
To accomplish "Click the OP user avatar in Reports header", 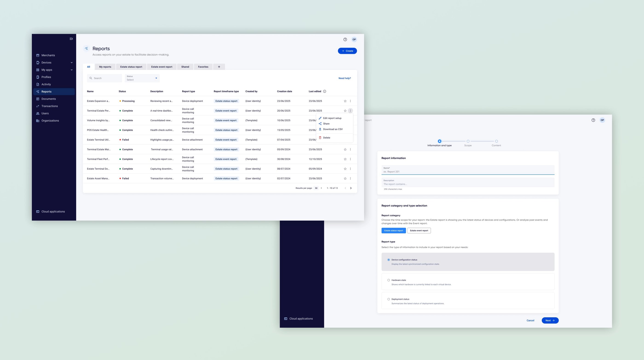I will (354, 40).
